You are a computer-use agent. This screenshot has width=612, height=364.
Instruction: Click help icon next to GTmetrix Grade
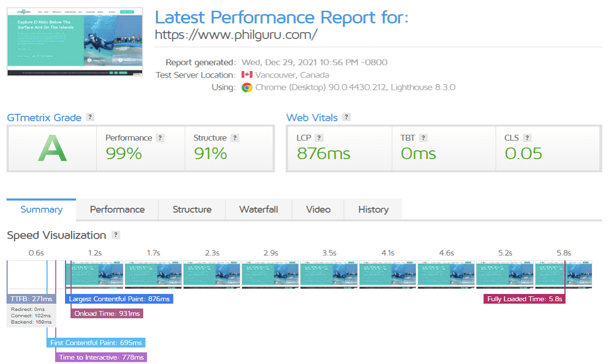coord(90,118)
